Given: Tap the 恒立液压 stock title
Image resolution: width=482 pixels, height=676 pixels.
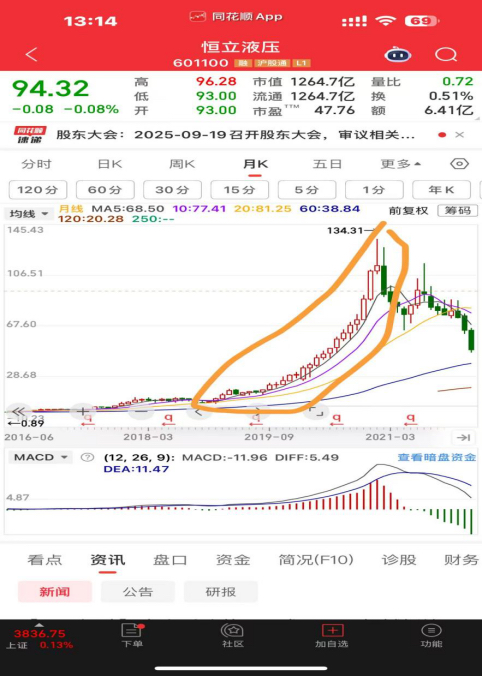Looking at the screenshot, I should coord(241,47).
